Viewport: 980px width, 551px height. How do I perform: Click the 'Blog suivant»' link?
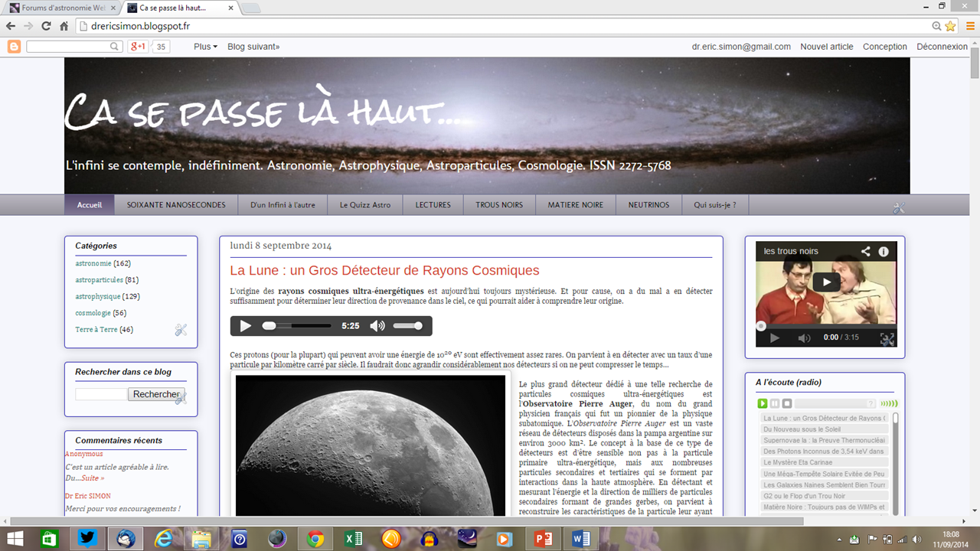253,47
